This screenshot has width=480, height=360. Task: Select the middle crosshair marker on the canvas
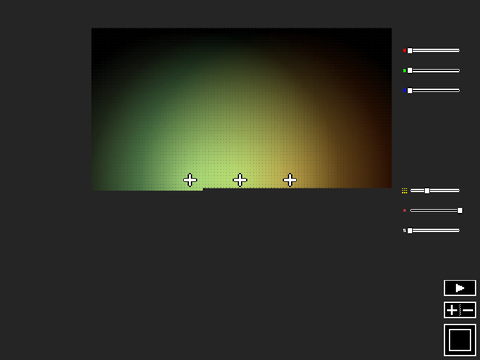coord(240,180)
